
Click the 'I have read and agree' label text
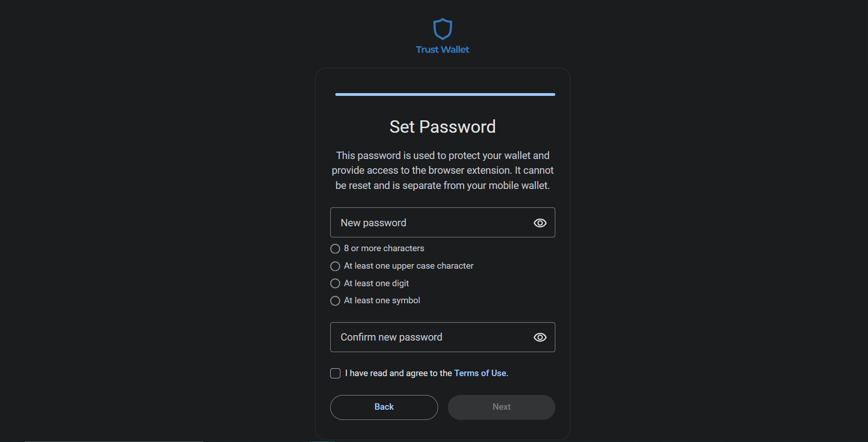point(398,373)
